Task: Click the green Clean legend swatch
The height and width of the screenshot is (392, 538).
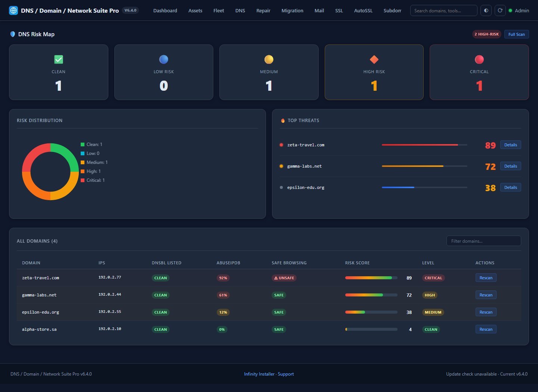Action: [83, 144]
